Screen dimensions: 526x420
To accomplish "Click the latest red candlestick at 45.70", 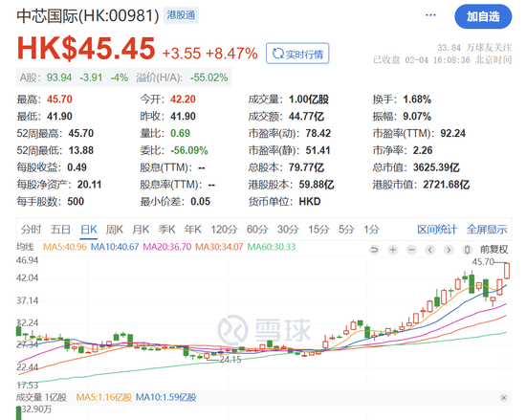I will (x=507, y=271).
